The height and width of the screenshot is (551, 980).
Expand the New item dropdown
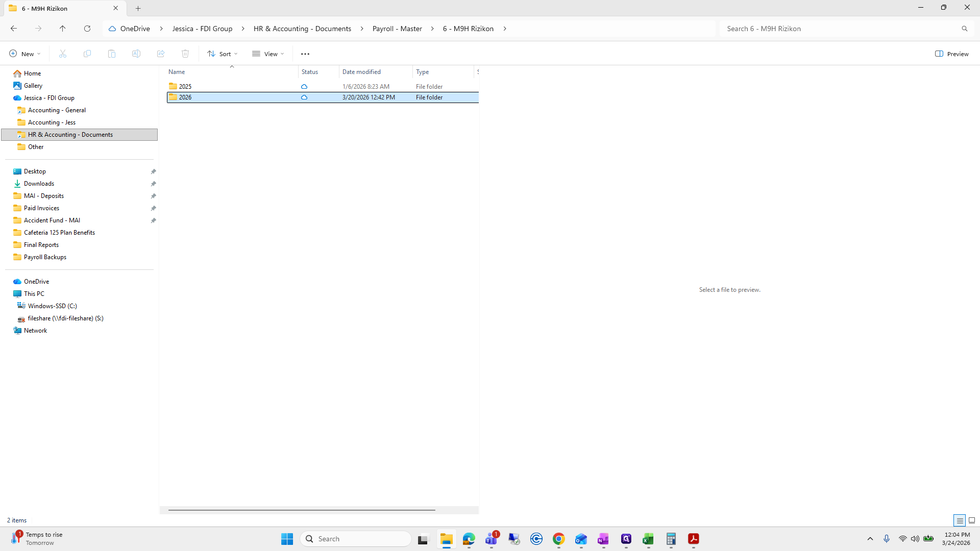click(x=24, y=54)
